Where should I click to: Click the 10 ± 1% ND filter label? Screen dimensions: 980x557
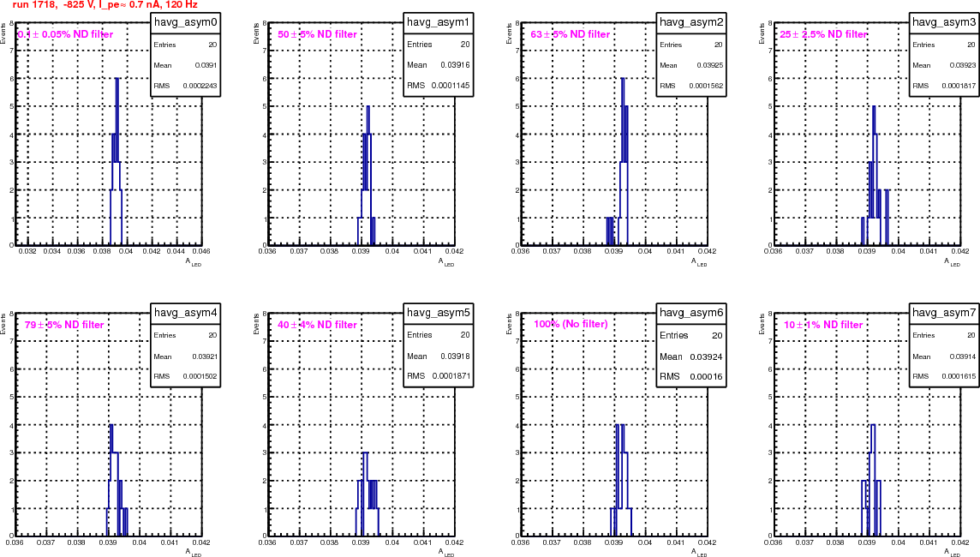(x=823, y=325)
